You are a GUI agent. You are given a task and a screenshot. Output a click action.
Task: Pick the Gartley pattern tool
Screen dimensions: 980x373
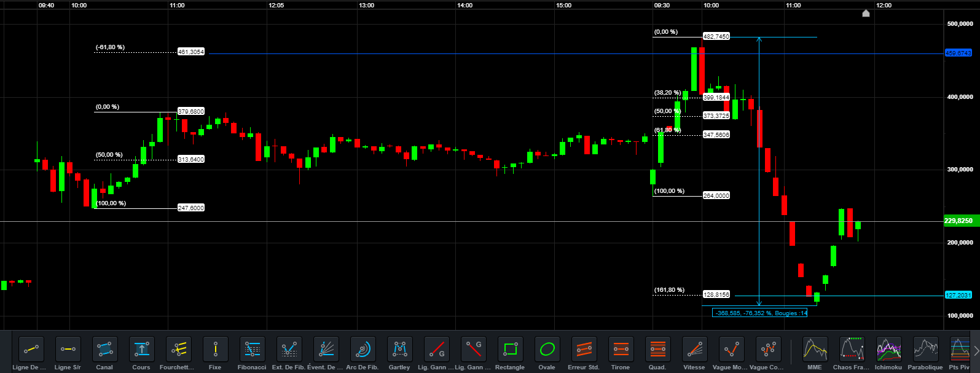click(400, 349)
